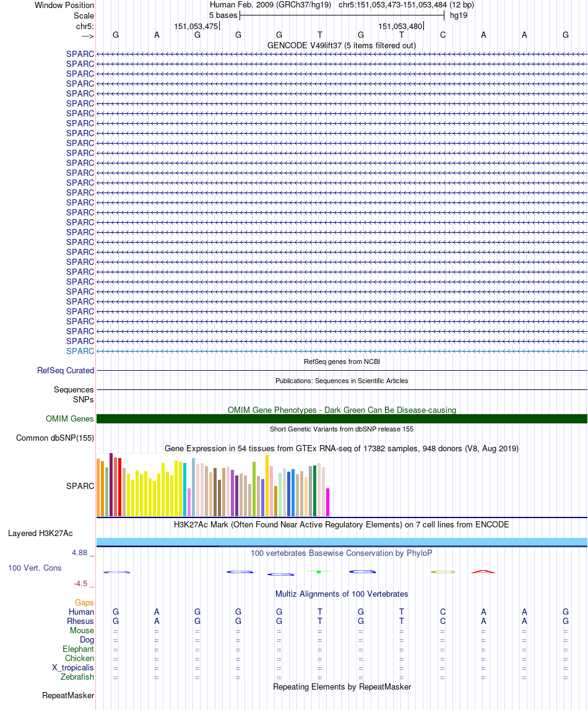
Task: Select the C base in the top sequence ruler
Action: click(443, 35)
